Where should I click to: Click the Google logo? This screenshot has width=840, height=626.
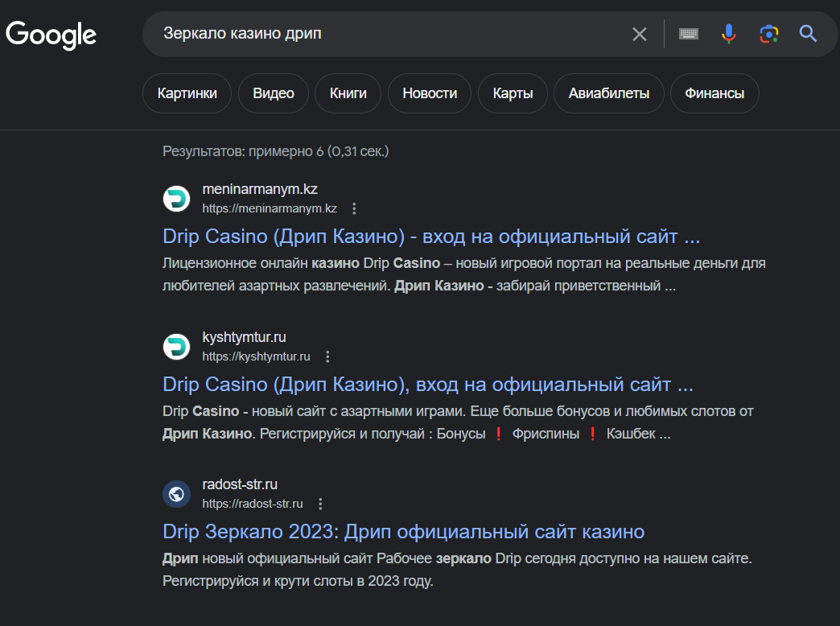pyautogui.click(x=51, y=35)
